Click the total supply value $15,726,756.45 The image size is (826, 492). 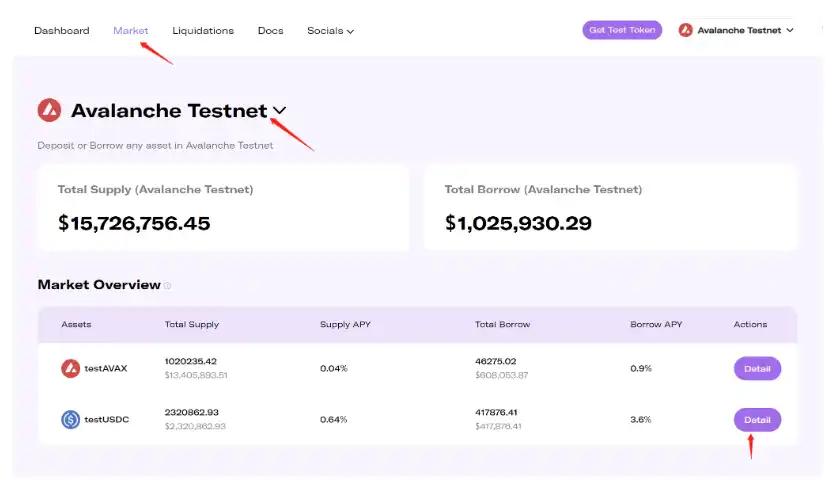pyautogui.click(x=134, y=223)
